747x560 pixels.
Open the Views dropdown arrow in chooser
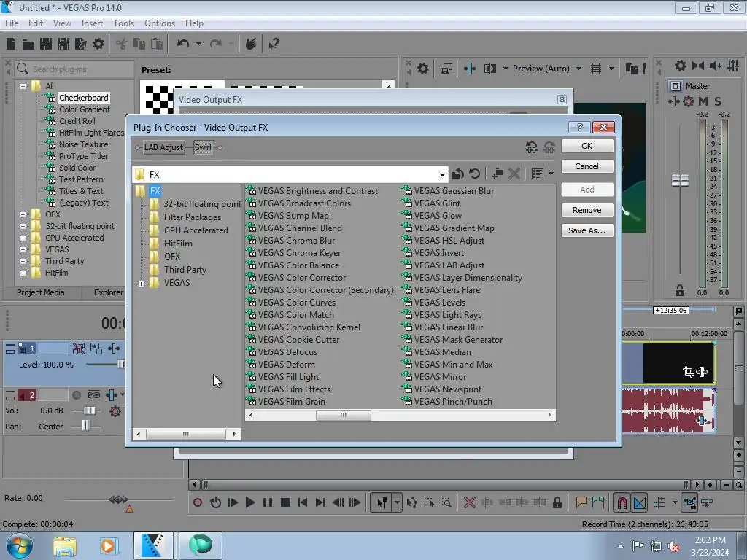[551, 174]
